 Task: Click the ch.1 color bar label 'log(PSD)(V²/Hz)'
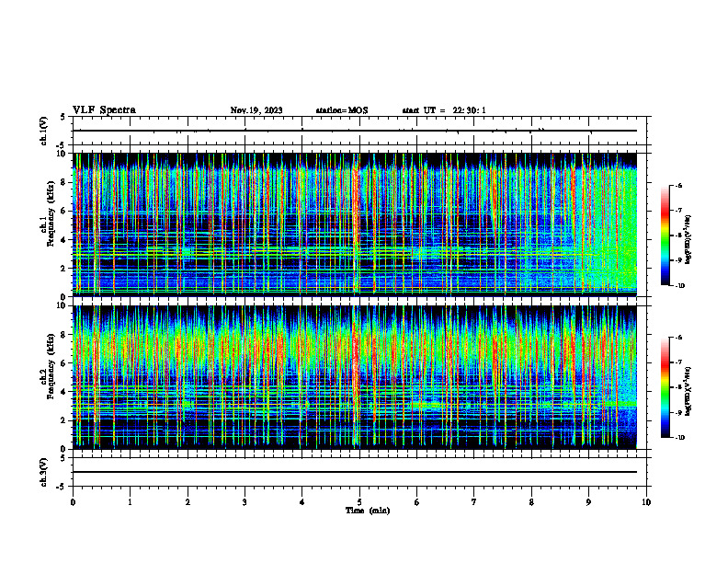[x=688, y=240]
